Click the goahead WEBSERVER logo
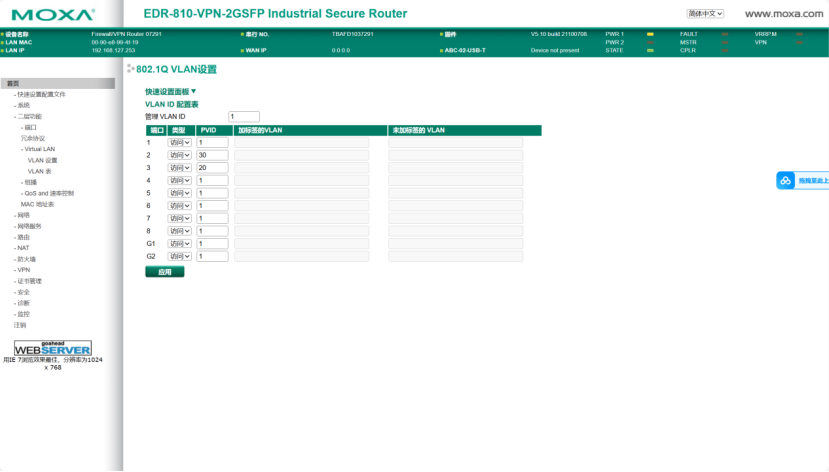 pos(53,348)
